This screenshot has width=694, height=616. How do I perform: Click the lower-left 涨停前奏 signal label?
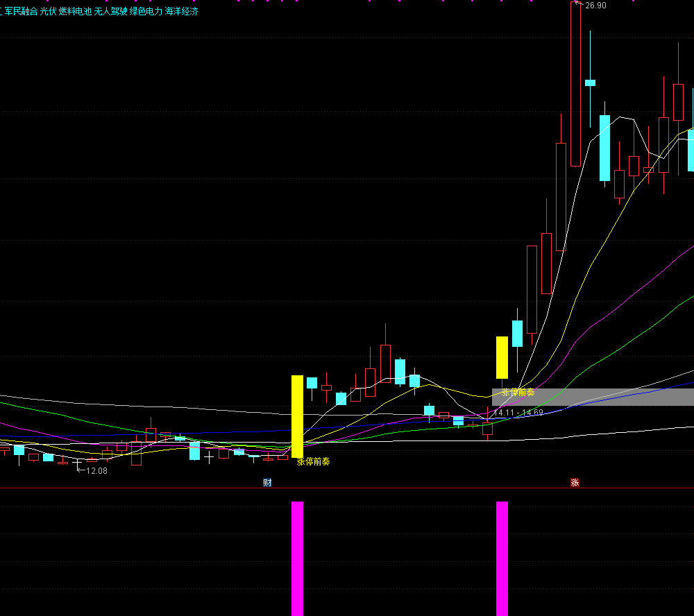tap(313, 462)
